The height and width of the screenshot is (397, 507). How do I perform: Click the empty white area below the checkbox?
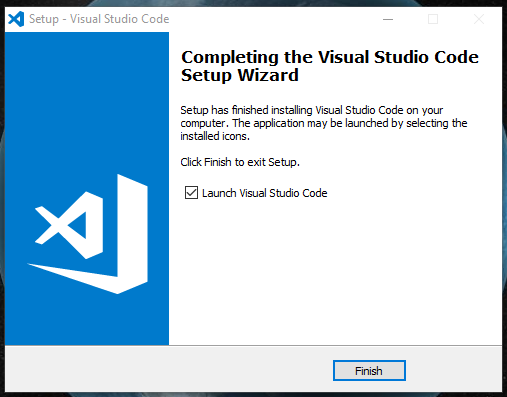pos(335,272)
